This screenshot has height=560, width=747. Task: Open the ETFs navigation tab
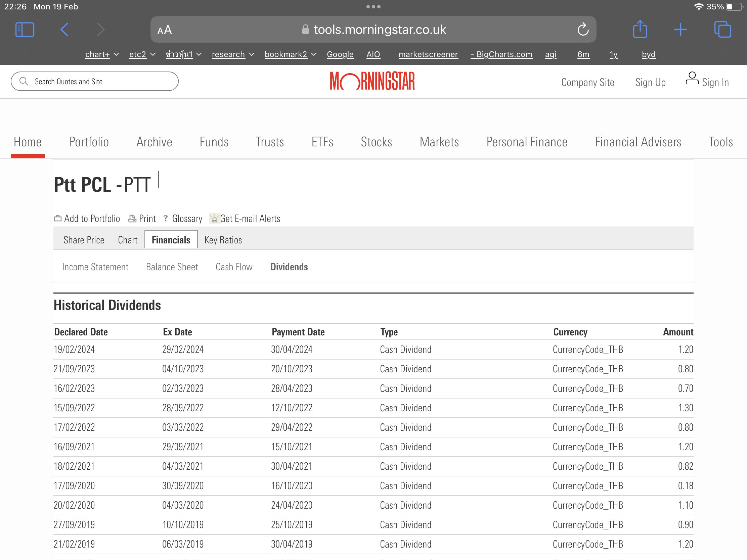[322, 142]
